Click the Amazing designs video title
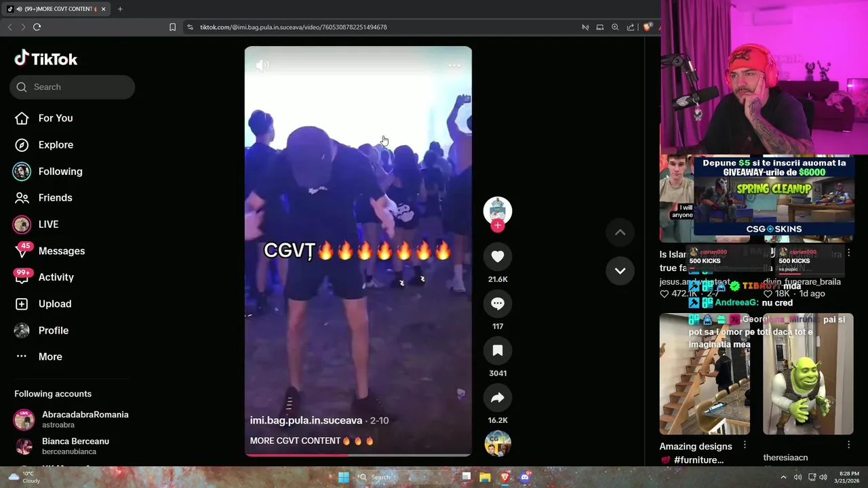The width and height of the screenshot is (868, 488). tap(696, 453)
